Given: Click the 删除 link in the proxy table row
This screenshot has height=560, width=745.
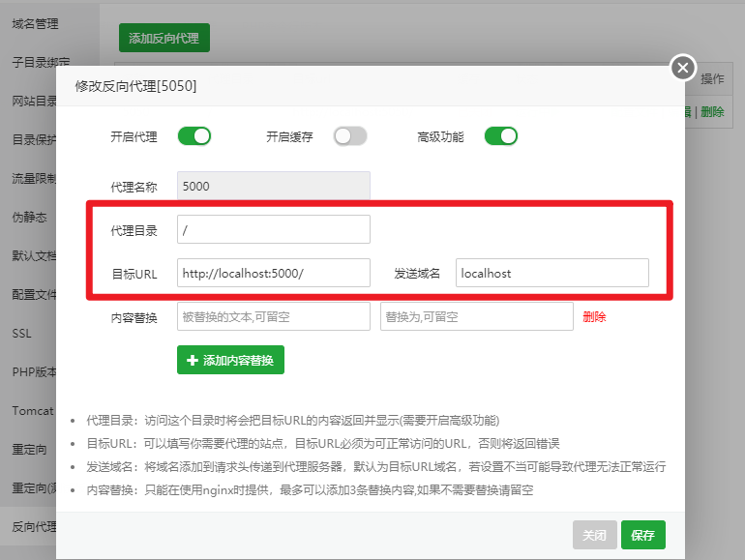Looking at the screenshot, I should click(713, 111).
